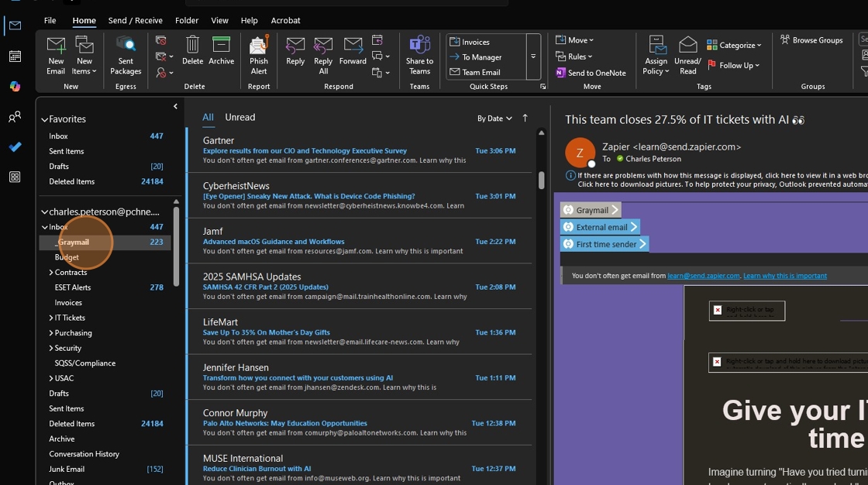Open the People view in the sidebar
The width and height of the screenshot is (868, 485).
click(x=15, y=117)
